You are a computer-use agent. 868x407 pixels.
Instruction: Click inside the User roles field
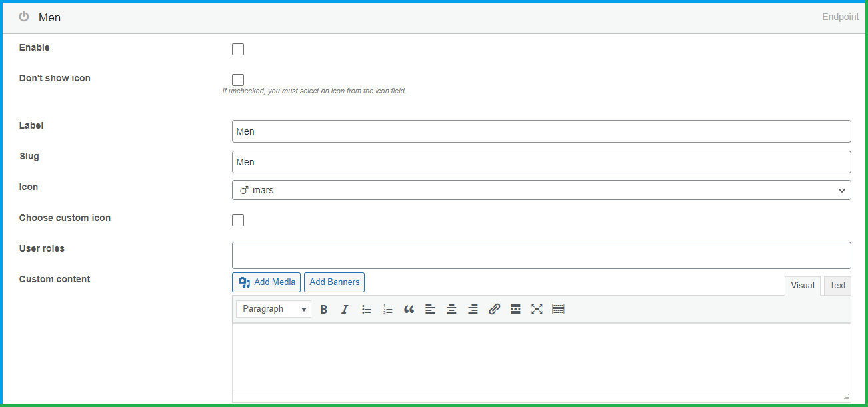tap(541, 255)
